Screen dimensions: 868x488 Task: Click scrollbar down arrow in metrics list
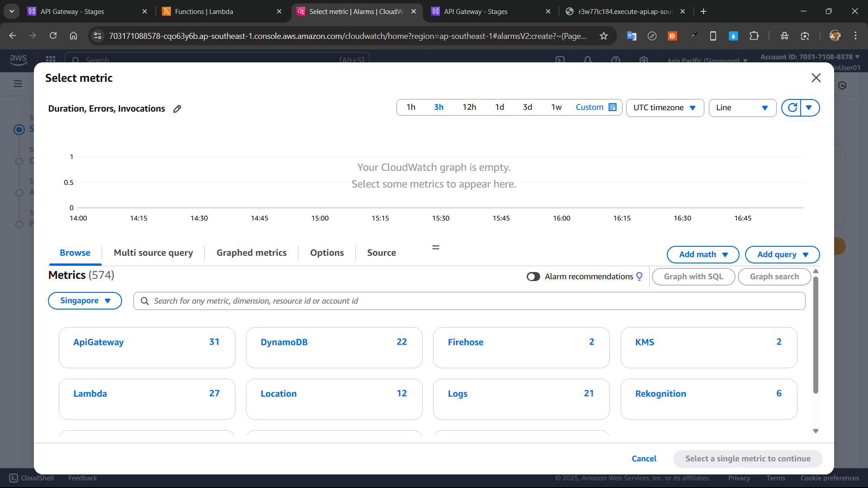click(816, 431)
